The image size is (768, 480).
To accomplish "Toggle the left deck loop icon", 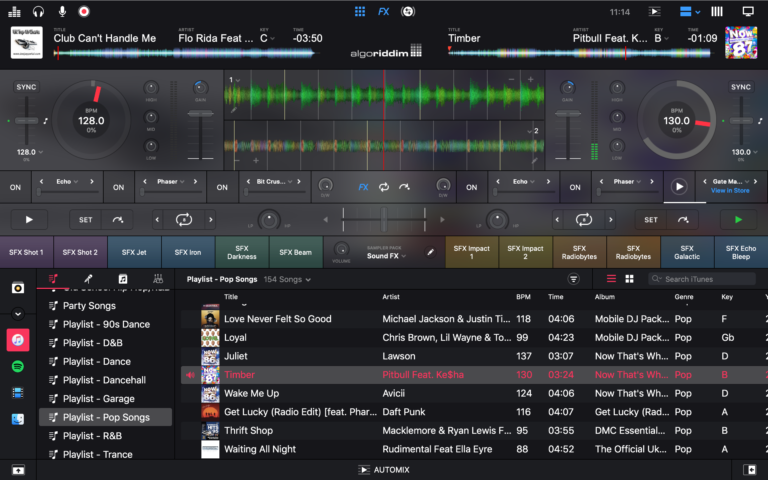I will click(184, 219).
